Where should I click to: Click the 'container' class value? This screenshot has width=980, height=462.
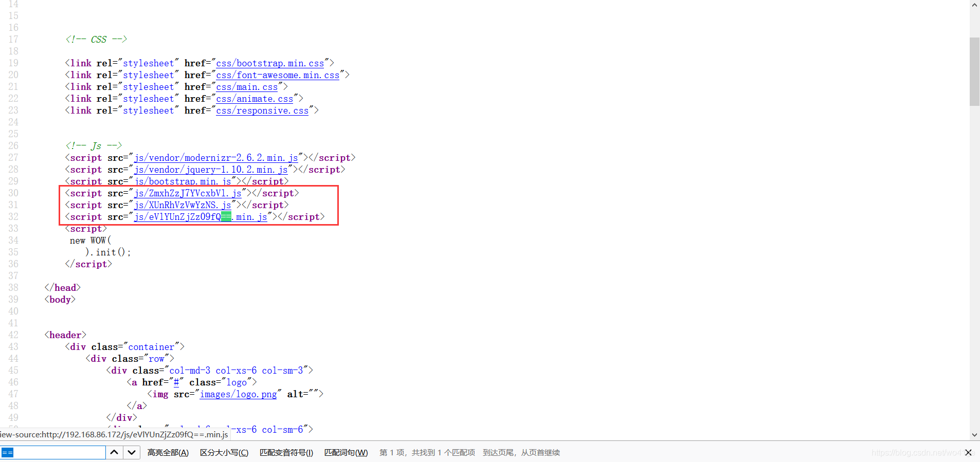pos(151,347)
